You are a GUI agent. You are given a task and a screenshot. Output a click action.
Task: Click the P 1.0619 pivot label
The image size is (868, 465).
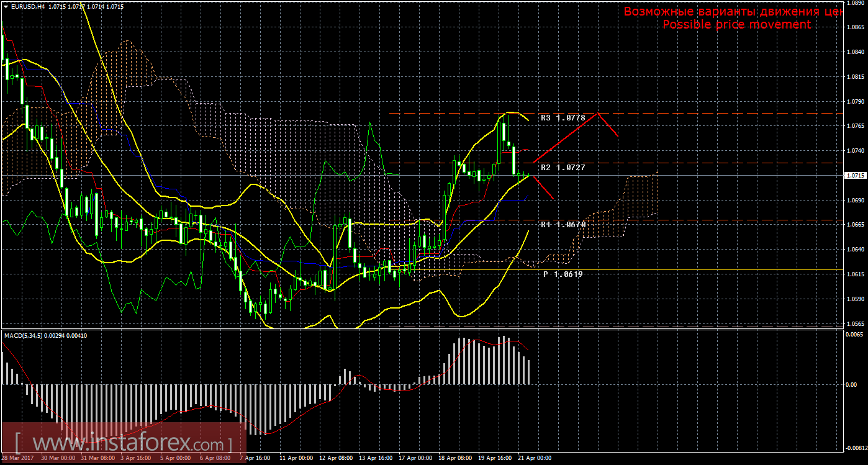click(563, 274)
